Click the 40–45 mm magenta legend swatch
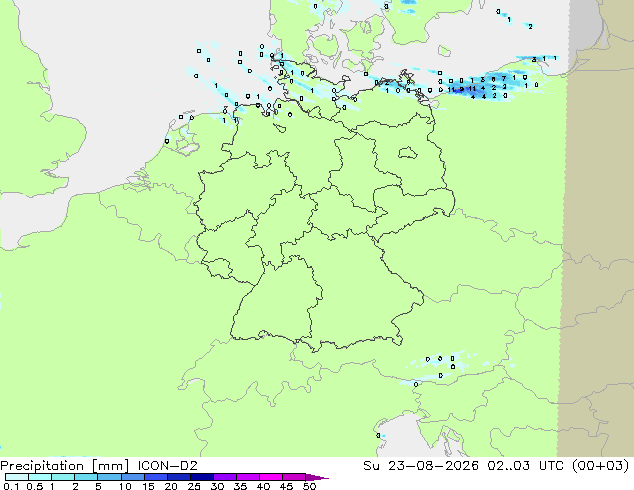Viewport: 634px width, 490px height. click(271, 477)
